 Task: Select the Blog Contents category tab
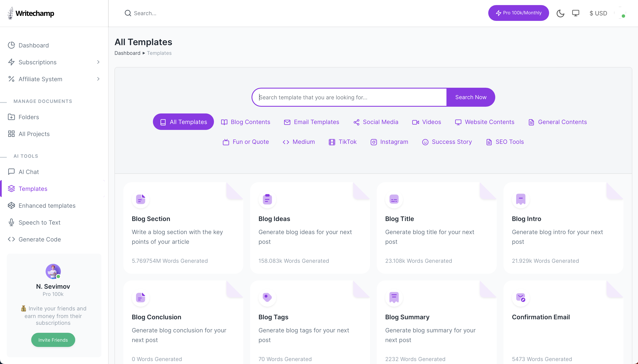tap(246, 122)
